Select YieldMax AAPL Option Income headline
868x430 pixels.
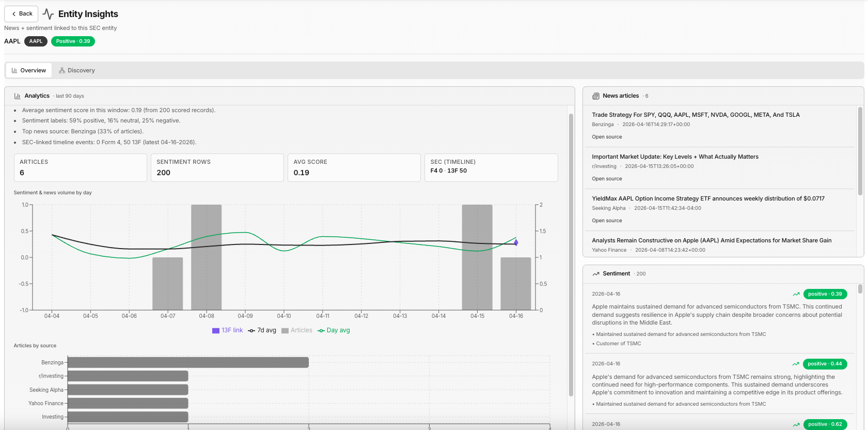pos(708,198)
